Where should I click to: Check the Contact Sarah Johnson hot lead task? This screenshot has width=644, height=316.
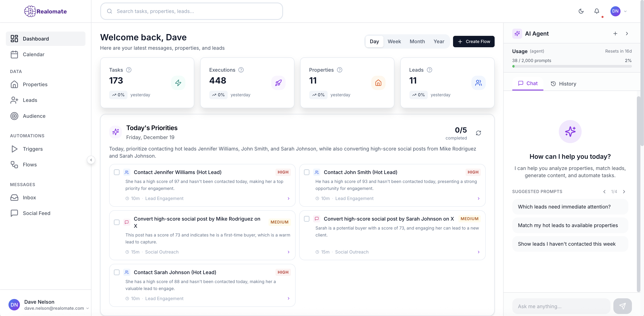pos(117,272)
